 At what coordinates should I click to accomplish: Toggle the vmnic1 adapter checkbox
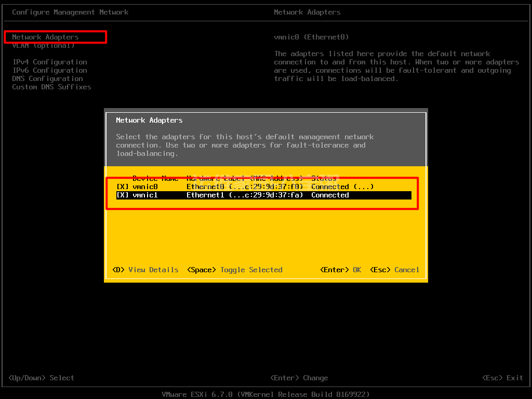click(122, 195)
